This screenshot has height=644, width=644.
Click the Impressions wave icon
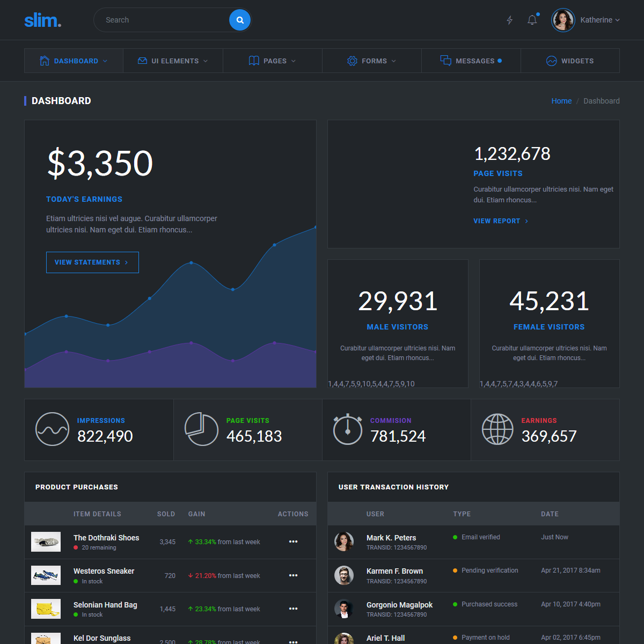[52, 429]
